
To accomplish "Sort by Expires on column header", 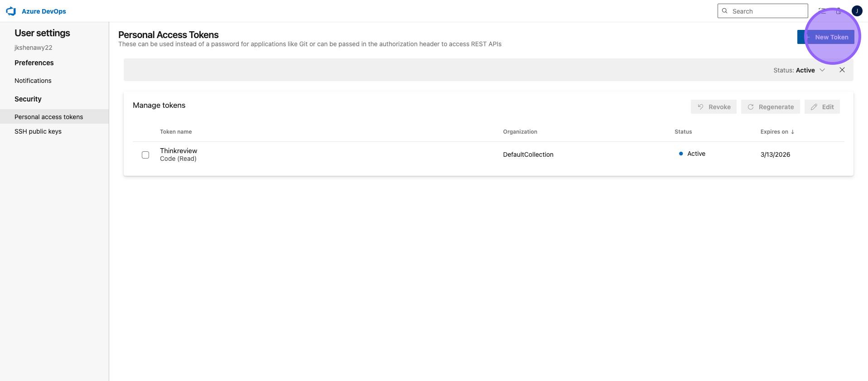I will click(777, 132).
